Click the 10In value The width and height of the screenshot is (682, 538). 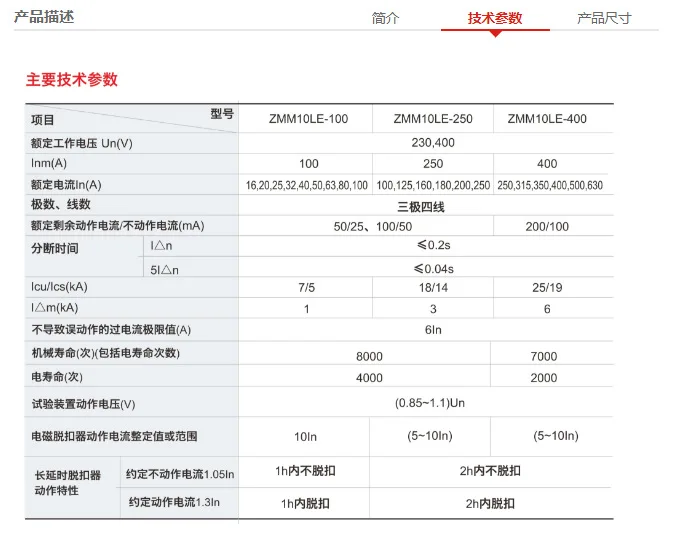305,437
